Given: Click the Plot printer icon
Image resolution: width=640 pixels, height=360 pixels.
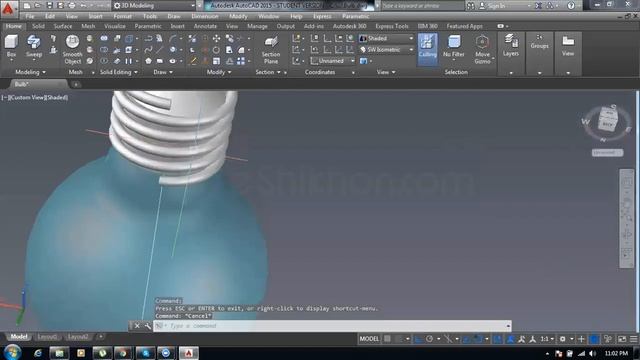Looking at the screenshot, I should [72, 6].
